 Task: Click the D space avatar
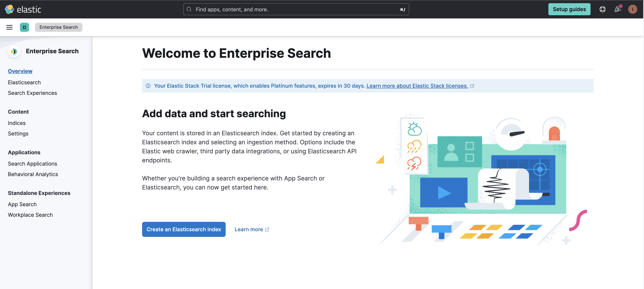tap(24, 27)
